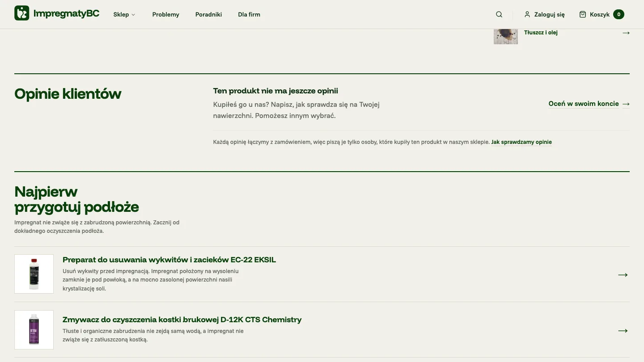The image size is (644, 362).
Task: Click the text Ten produkt nie ma jeszcze opinii
Action: pyautogui.click(x=275, y=91)
